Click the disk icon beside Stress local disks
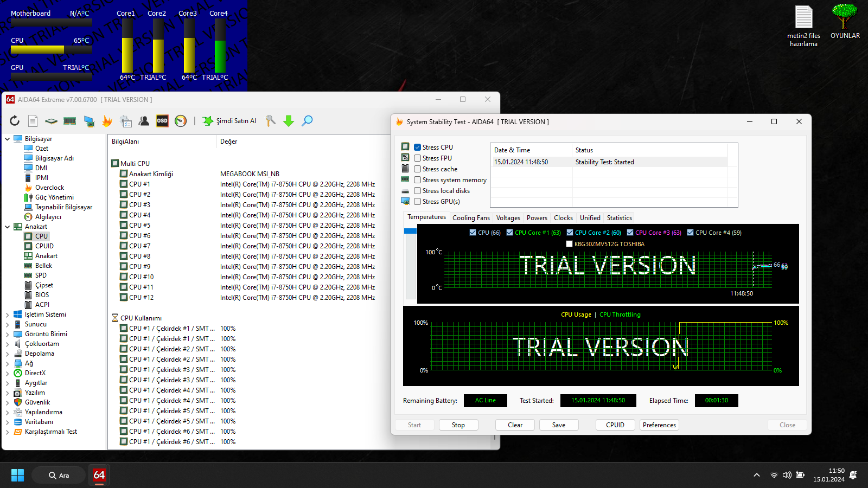The width and height of the screenshot is (868, 488). point(405,191)
